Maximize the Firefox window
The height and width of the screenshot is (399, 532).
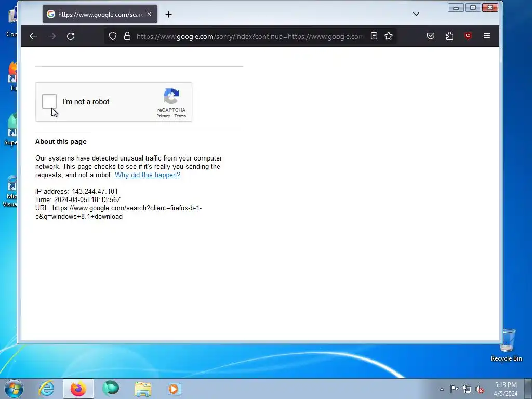(473, 7)
